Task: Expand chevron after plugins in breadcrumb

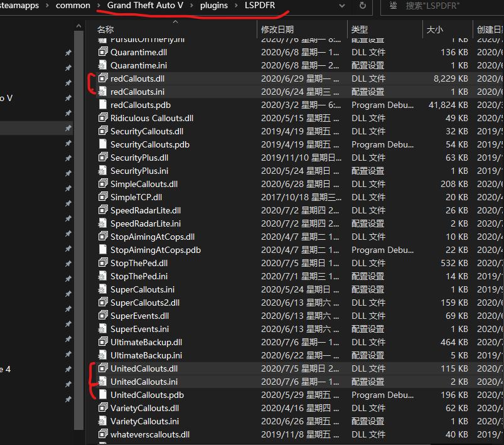Action: [x=236, y=6]
